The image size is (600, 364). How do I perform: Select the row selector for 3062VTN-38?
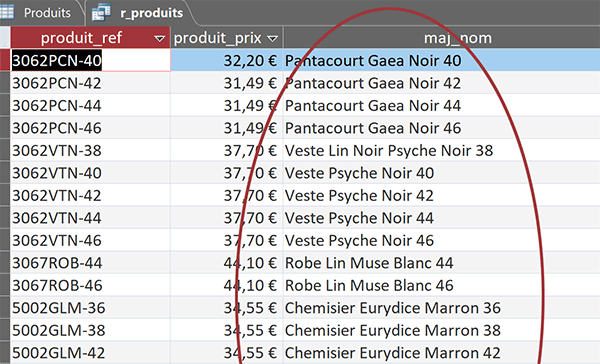pyautogui.click(x=5, y=150)
